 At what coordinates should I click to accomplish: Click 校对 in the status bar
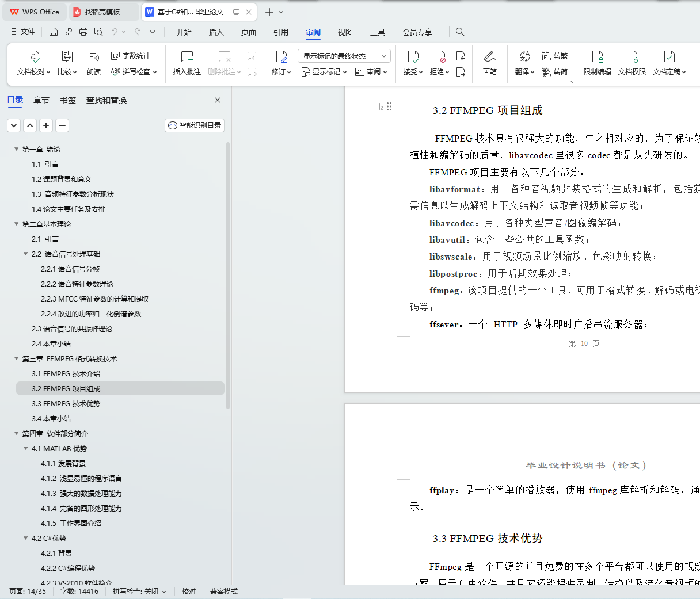coord(189,592)
